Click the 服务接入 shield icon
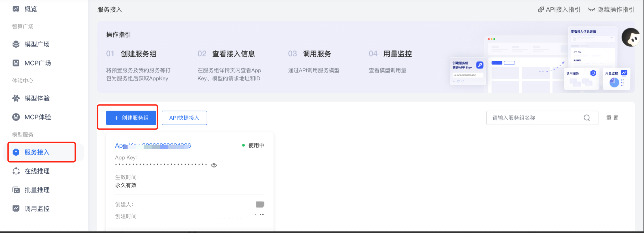The width and height of the screenshot is (644, 233). (16, 152)
